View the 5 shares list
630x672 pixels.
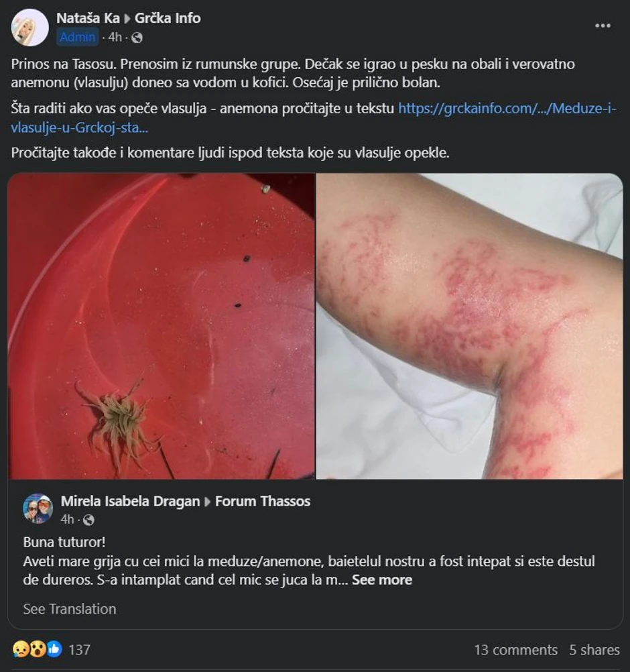(x=594, y=650)
